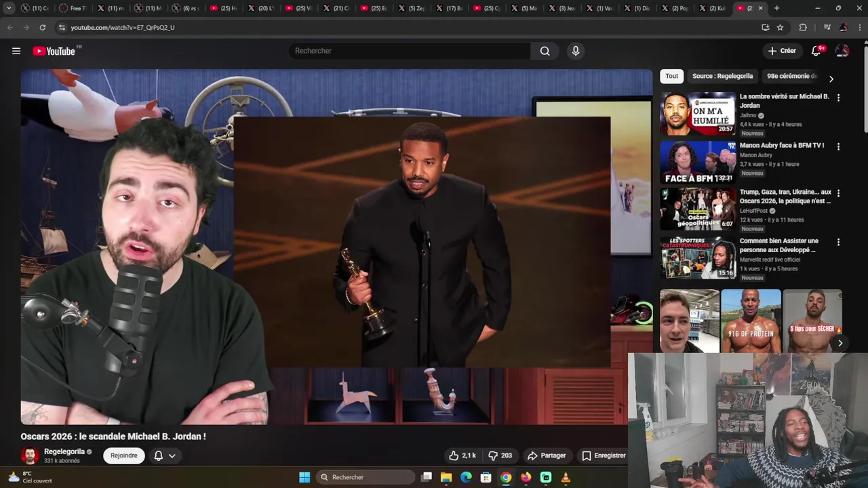The height and width of the screenshot is (488, 868).
Task: Open the YouTube guide hamburger menu
Action: [16, 51]
